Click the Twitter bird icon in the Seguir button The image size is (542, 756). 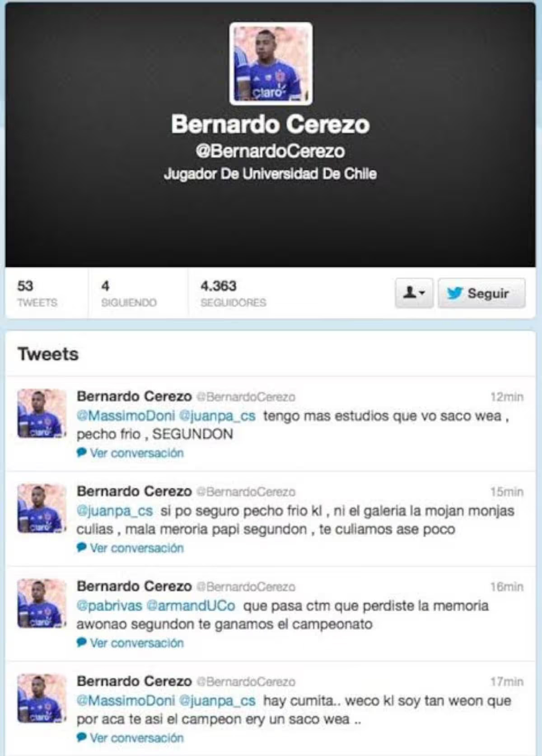454,293
